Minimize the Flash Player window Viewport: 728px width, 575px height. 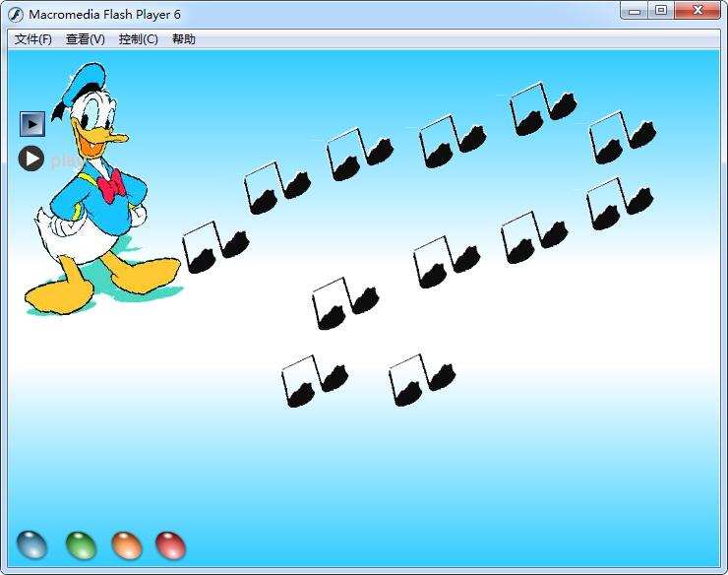(x=635, y=11)
